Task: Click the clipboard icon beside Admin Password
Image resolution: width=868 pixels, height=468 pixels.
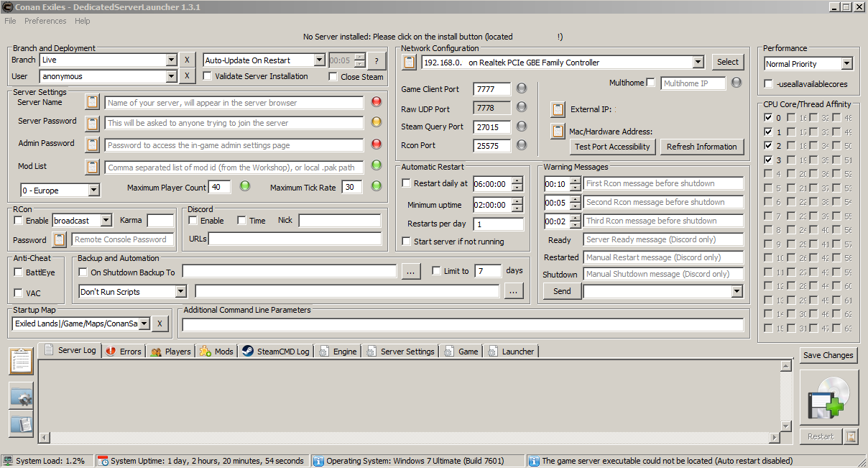Action: point(93,144)
